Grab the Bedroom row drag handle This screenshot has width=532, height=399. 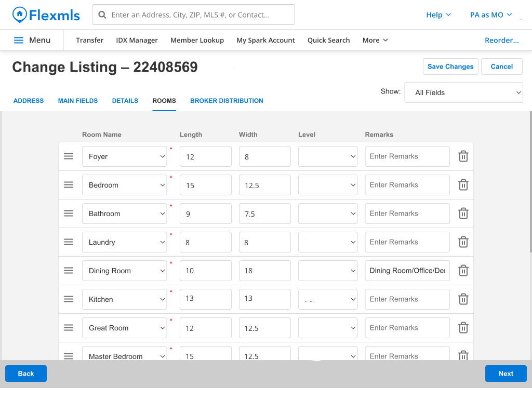pyautogui.click(x=69, y=185)
